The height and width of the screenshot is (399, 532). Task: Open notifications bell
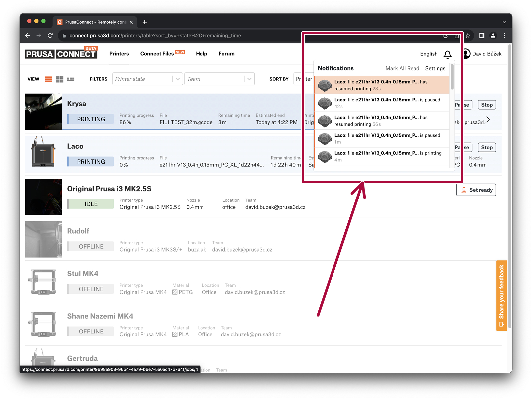(448, 54)
